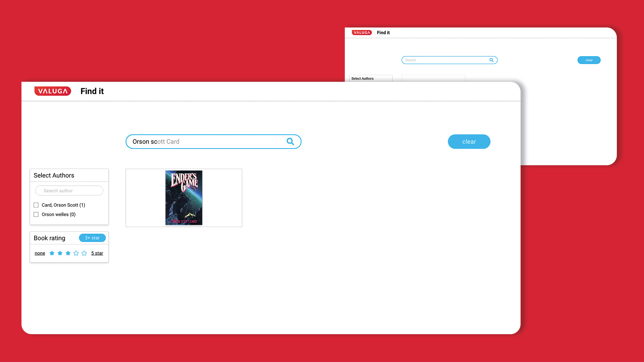
Task: Select the first rating star
Action: [x=52, y=253]
